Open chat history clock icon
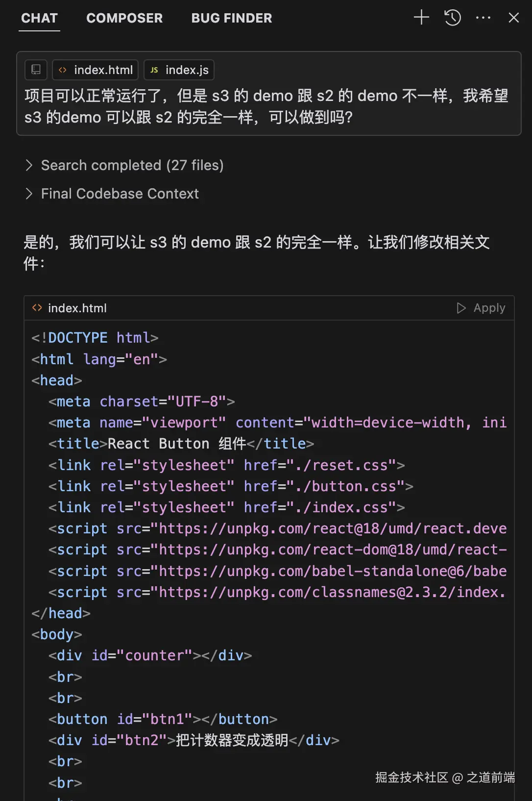The width and height of the screenshot is (532, 801). 453,18
